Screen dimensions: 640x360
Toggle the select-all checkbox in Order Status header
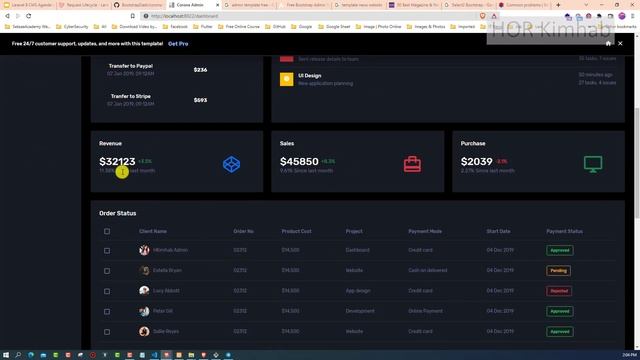tap(107, 231)
